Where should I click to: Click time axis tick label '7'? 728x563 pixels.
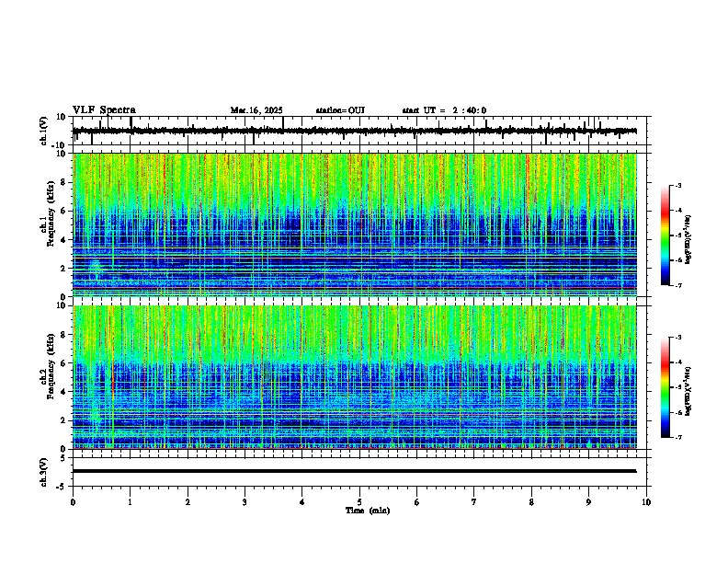(474, 502)
